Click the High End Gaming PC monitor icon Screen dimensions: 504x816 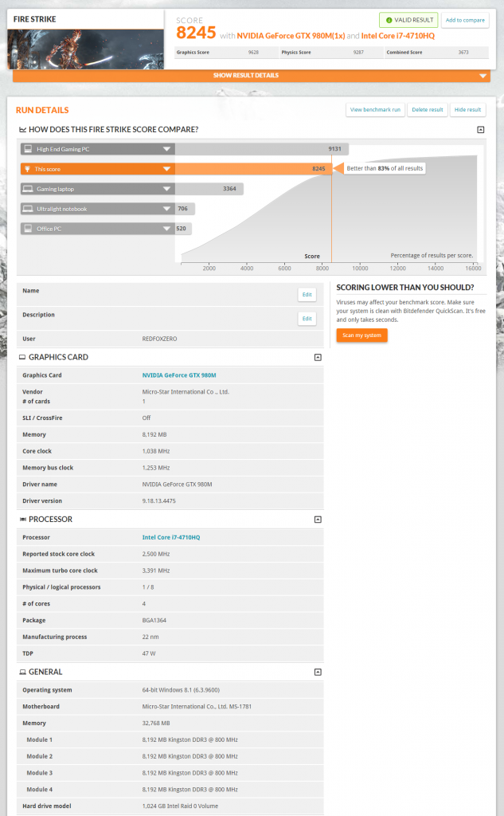pyautogui.click(x=28, y=149)
